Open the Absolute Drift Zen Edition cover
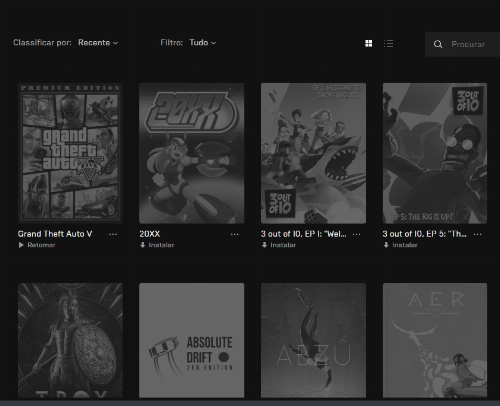 (x=192, y=340)
